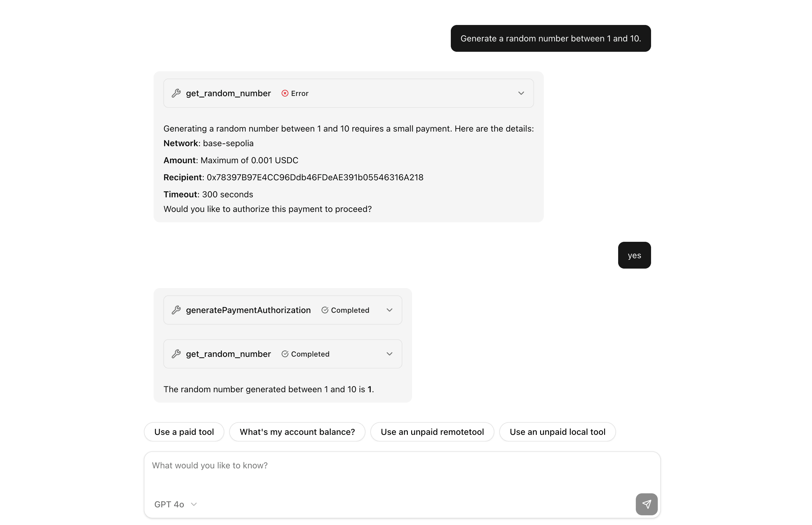812x525 pixels.
Task: Click the user's yes message bubble
Action: [x=634, y=255]
